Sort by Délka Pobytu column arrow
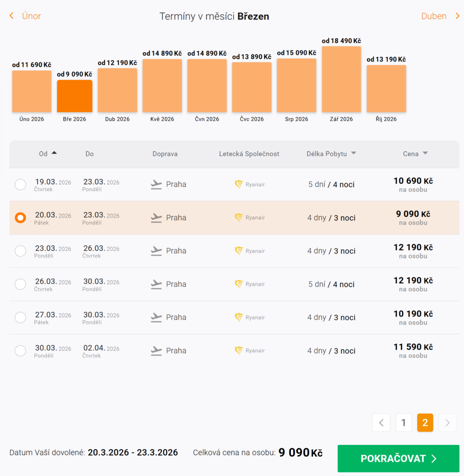 point(353,153)
